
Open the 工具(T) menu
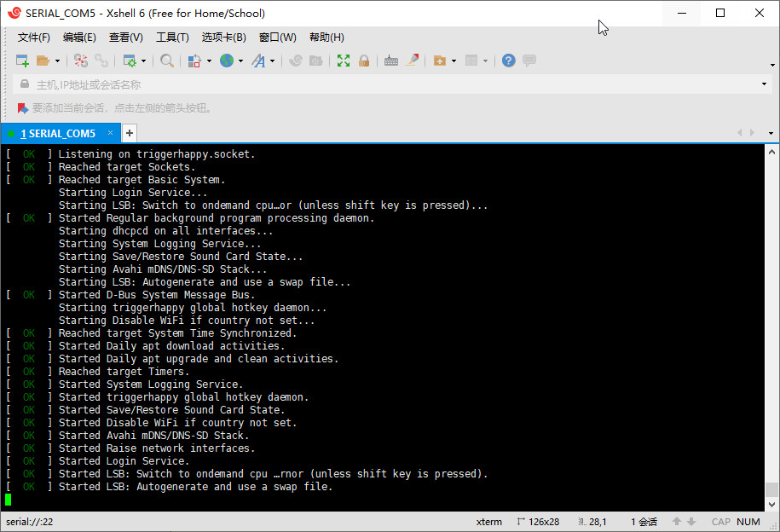172,38
